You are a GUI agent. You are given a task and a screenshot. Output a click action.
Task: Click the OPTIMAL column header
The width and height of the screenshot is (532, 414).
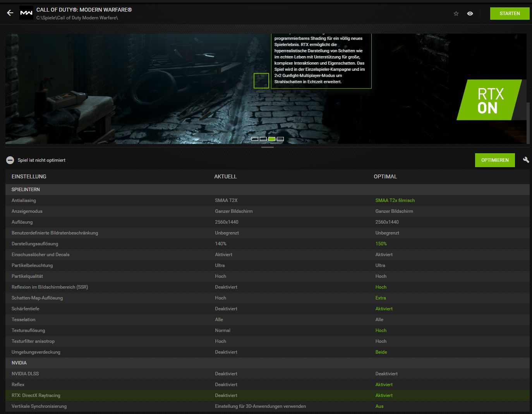[385, 176]
